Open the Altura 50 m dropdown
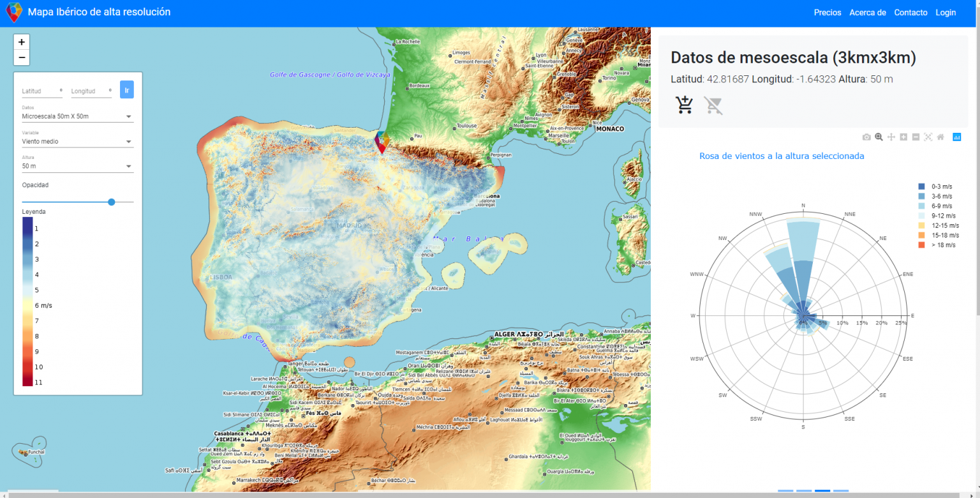 [77, 166]
